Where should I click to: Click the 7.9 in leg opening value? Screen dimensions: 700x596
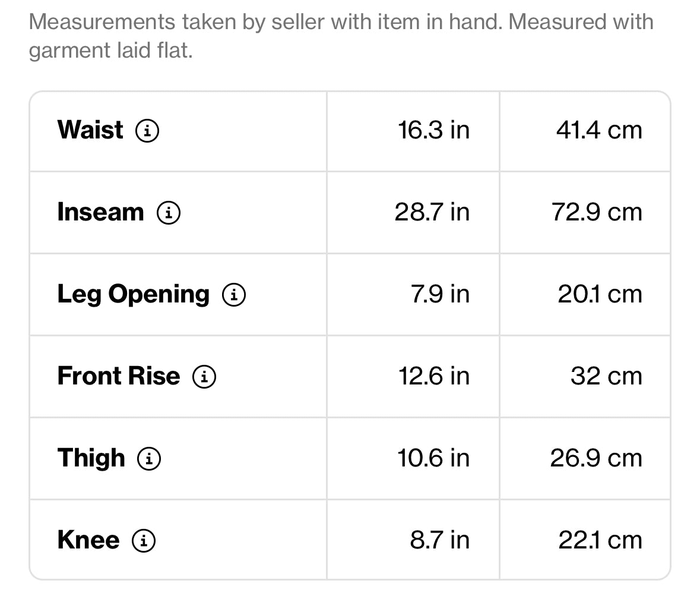[440, 294]
